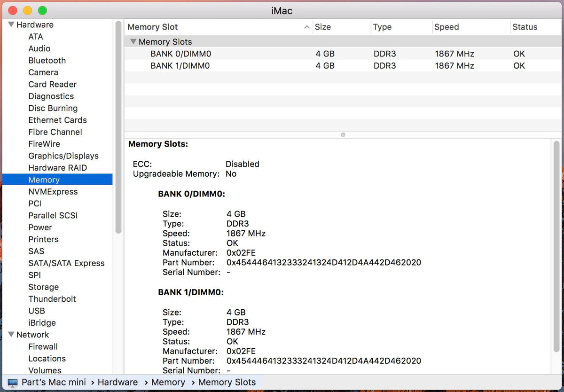Show the Diagnostics entry
Screen dimensions: 564x392
(51, 96)
